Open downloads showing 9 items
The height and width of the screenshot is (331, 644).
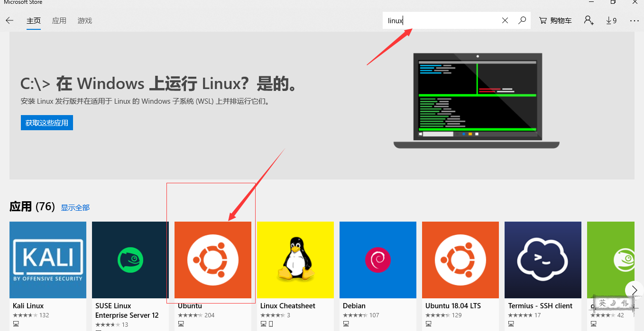coord(610,20)
